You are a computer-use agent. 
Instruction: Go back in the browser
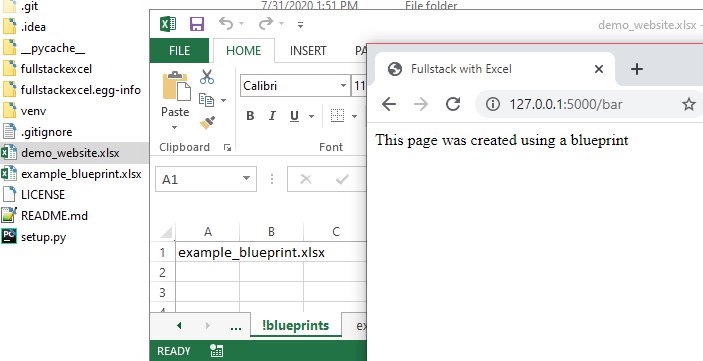click(x=389, y=104)
